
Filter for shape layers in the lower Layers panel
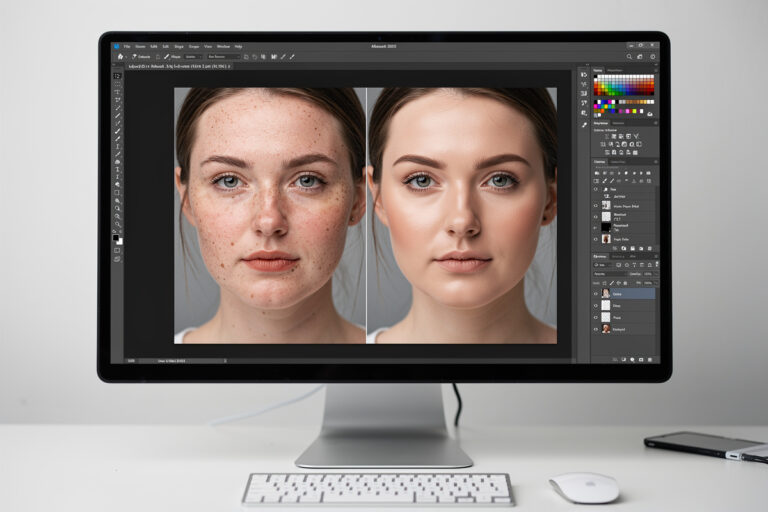coord(642,265)
